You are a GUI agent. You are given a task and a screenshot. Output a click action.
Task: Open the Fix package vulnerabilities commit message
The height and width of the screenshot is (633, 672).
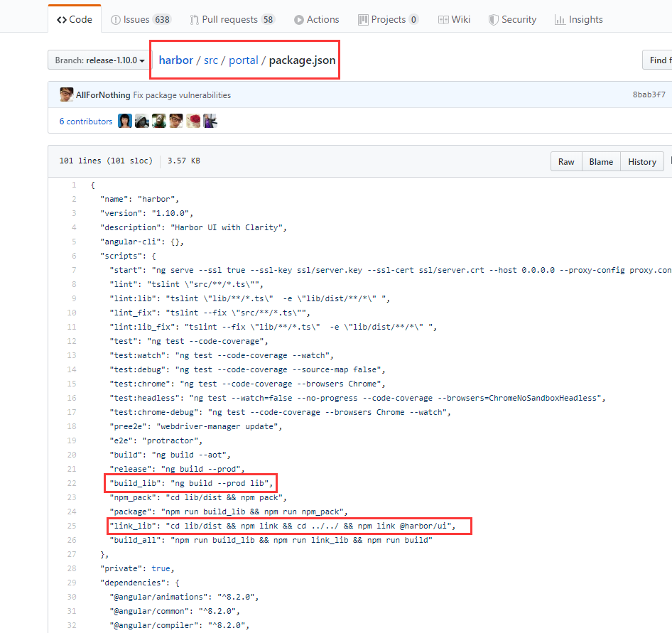182,95
